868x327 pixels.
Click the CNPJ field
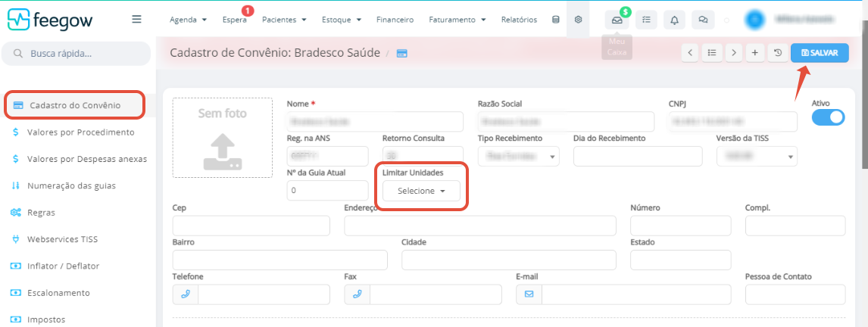coord(733,121)
